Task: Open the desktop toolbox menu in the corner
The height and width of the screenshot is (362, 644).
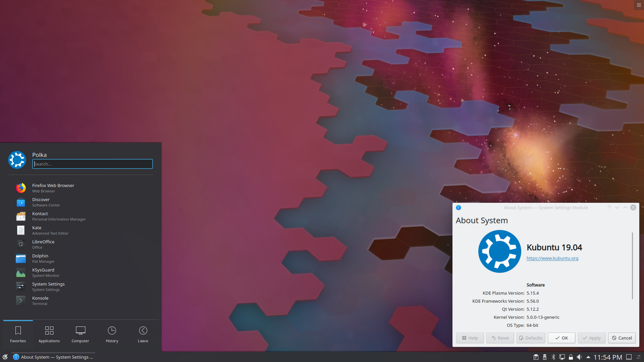Action: point(639,5)
